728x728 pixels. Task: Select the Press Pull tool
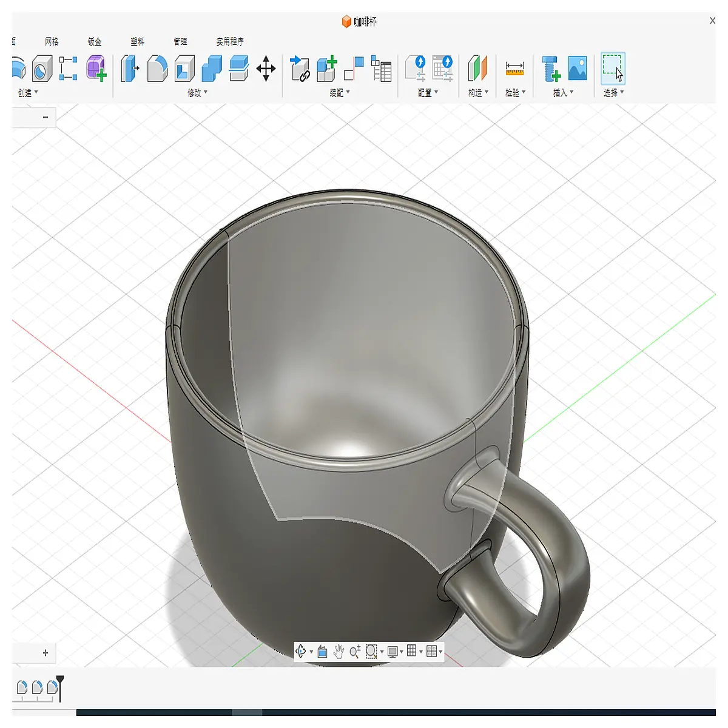pyautogui.click(x=130, y=69)
